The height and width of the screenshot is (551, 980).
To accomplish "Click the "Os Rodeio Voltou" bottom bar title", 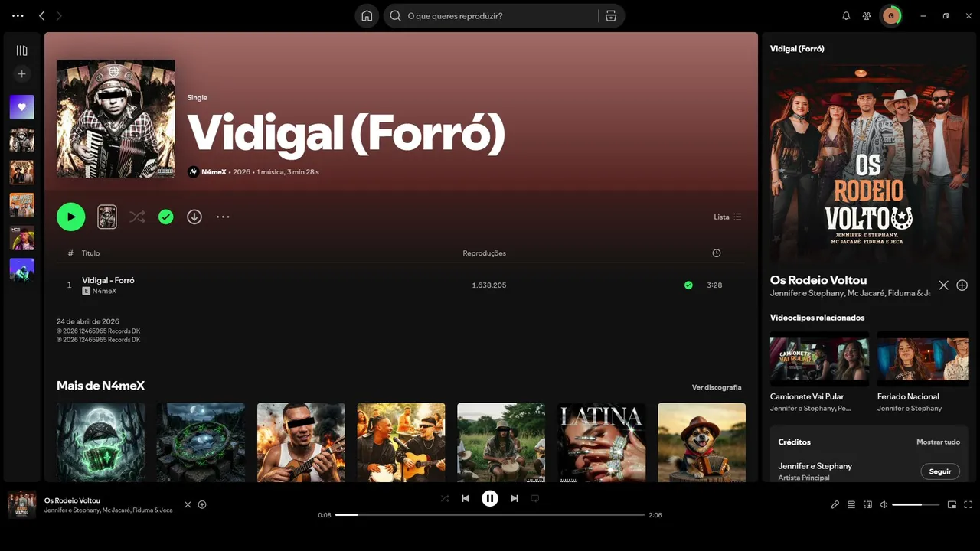I will [x=72, y=500].
